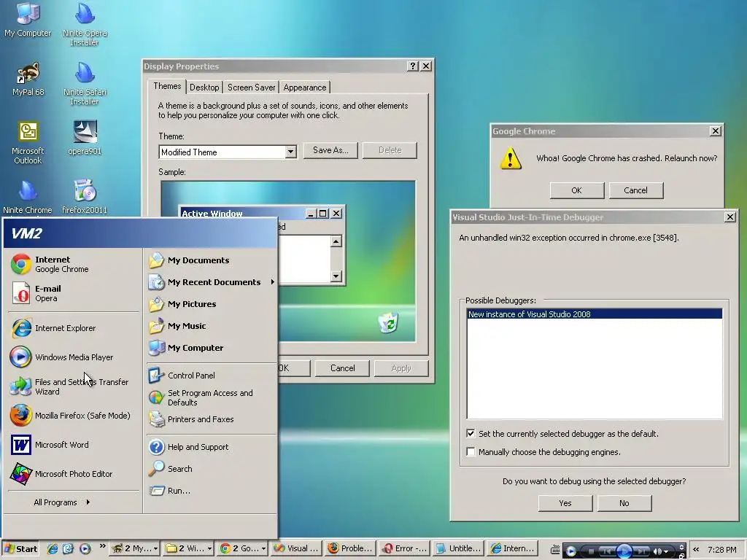Launch Google Chrome from Start menu Internet entry
This screenshot has height=560, width=747.
tap(74, 264)
